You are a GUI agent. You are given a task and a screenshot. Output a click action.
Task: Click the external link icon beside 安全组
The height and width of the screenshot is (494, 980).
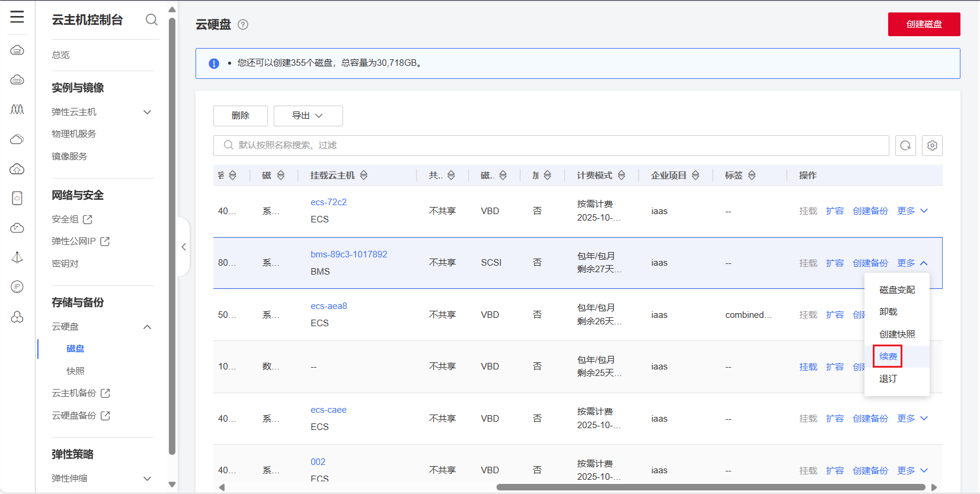pyautogui.click(x=88, y=219)
